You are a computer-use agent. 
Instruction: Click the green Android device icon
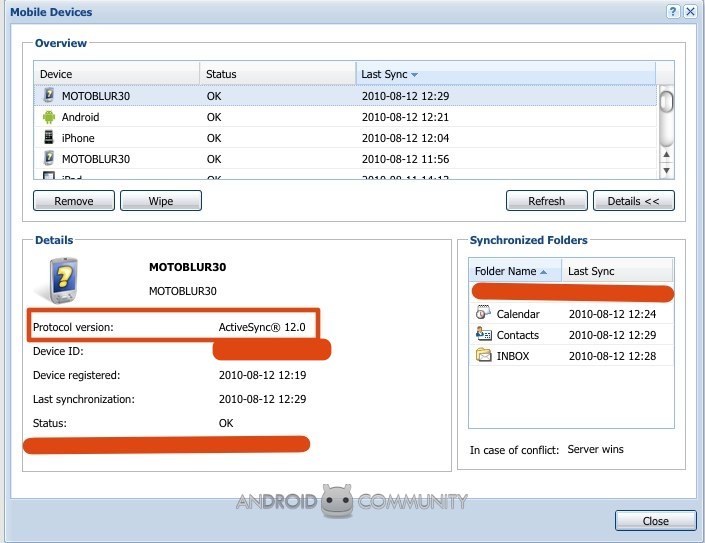tap(48, 117)
